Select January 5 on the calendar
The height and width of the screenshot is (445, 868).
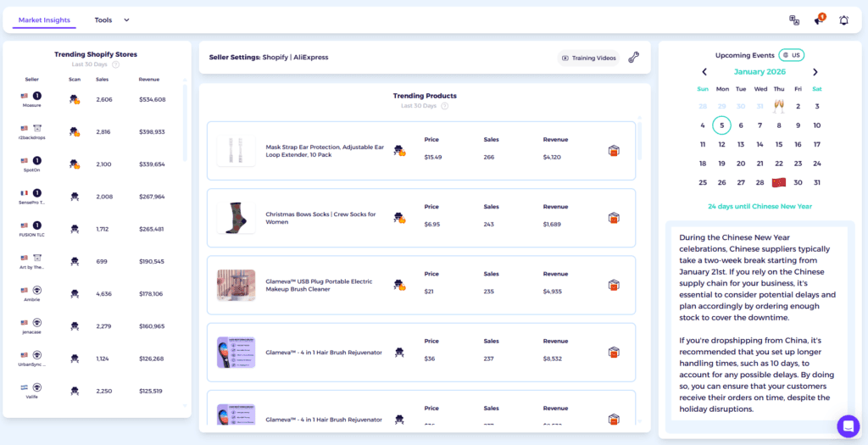721,125
